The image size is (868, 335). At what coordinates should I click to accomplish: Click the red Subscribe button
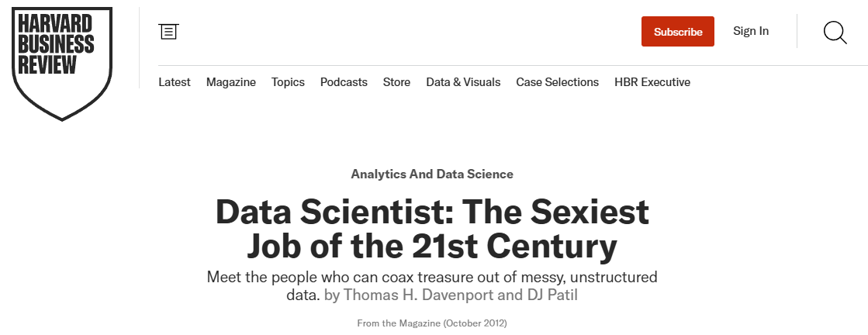677,32
